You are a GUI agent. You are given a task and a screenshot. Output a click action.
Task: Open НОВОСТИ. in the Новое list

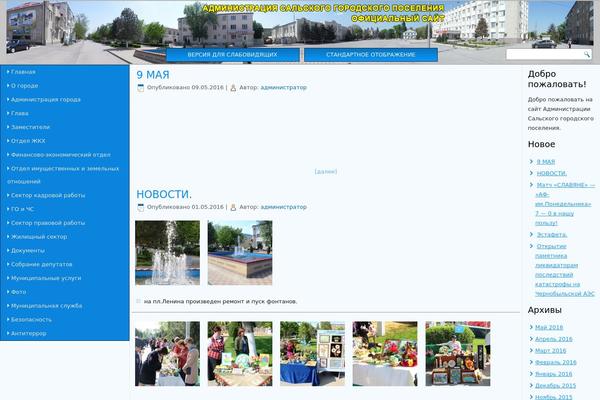[x=552, y=173]
